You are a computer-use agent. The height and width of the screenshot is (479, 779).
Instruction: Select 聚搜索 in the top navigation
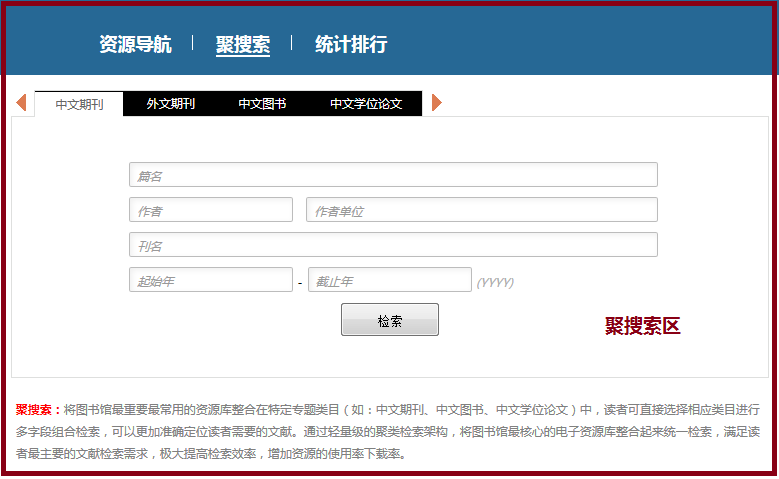pyautogui.click(x=242, y=44)
